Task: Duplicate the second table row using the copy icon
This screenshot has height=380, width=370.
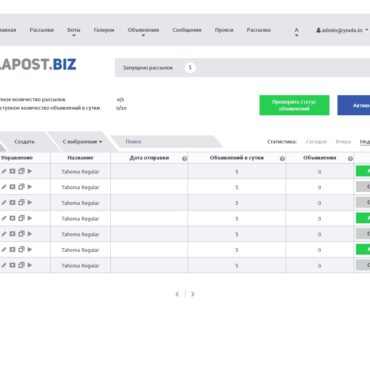Action: (x=21, y=187)
